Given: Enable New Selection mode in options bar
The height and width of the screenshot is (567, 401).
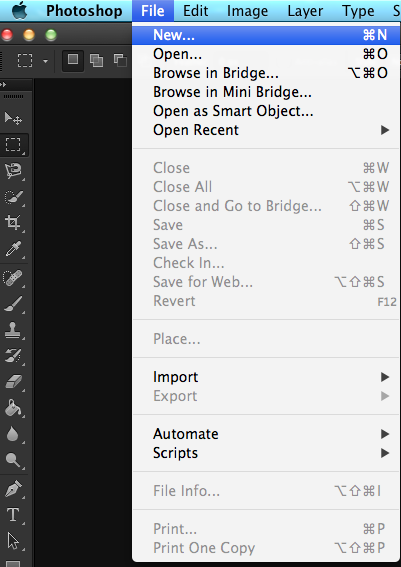Looking at the screenshot, I should 73,60.
